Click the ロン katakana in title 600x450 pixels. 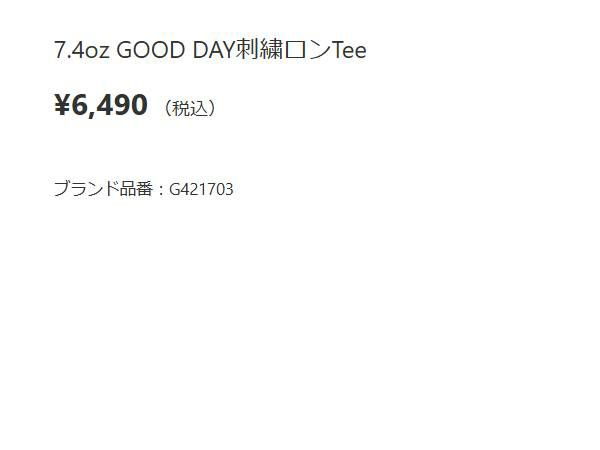(307, 50)
